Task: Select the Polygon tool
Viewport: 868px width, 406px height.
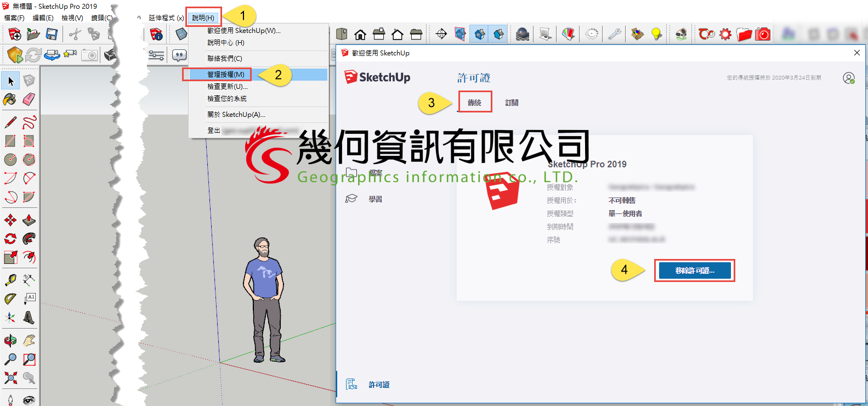Action: click(29, 160)
